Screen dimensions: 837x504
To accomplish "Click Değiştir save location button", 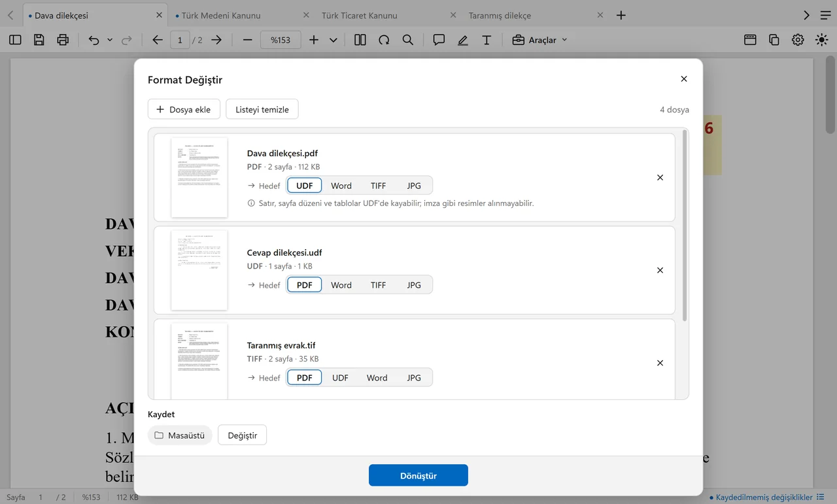I will [243, 435].
